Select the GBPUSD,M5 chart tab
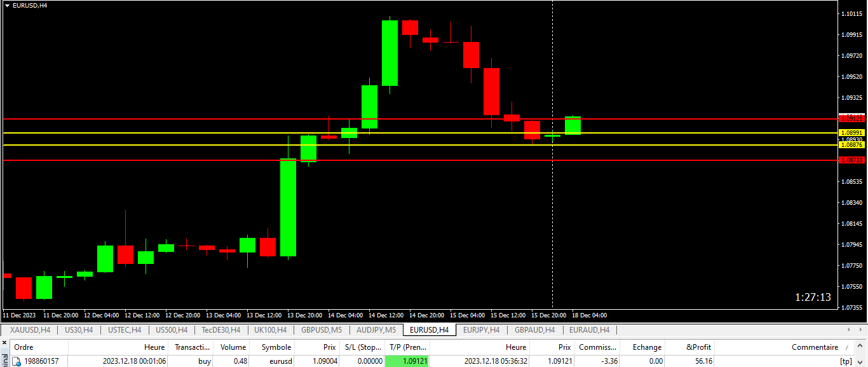Viewport: 868px width, 367px height. point(322,330)
